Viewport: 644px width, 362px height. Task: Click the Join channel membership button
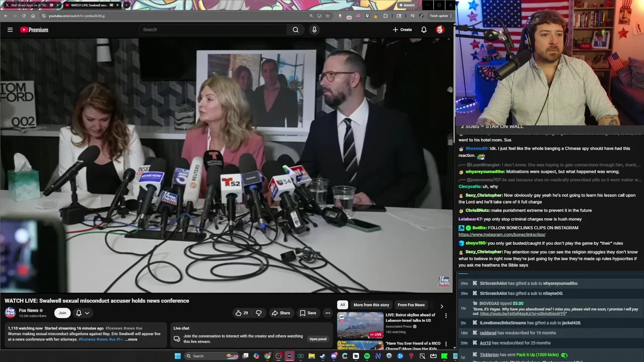point(62,313)
